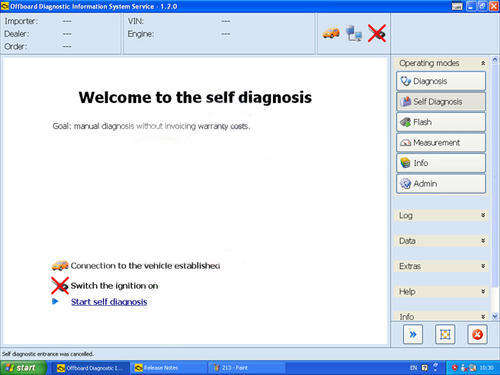This screenshot has height=375, width=500.
Task: Switch to the 213 - Paint taskbar item
Action: (246, 368)
